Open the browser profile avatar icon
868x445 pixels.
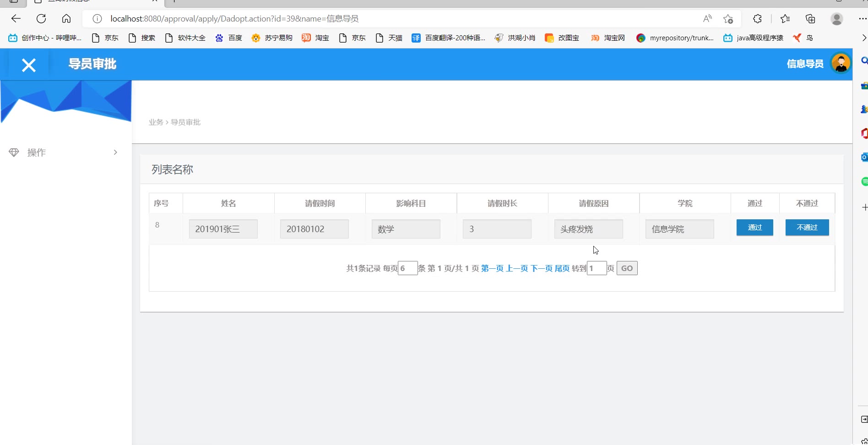click(x=837, y=19)
